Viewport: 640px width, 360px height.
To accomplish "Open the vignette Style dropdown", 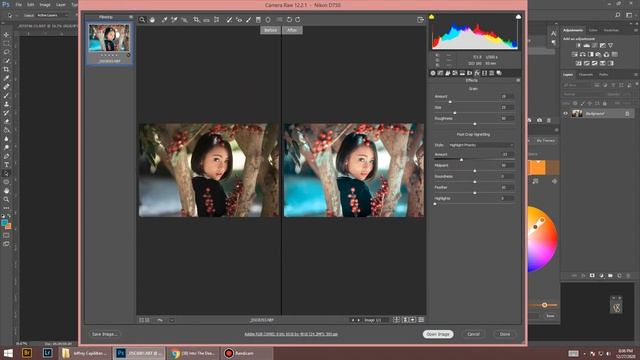I will (x=480, y=145).
